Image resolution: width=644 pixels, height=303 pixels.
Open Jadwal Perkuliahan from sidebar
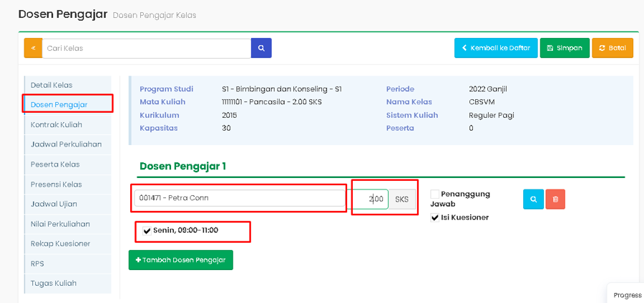pos(66,144)
